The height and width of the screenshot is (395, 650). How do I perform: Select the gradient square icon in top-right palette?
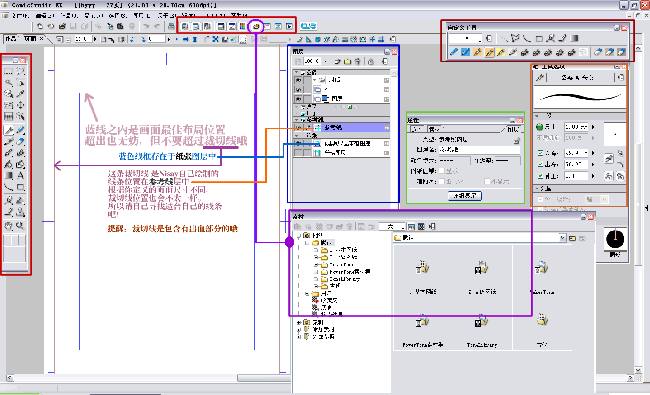[x=574, y=39]
